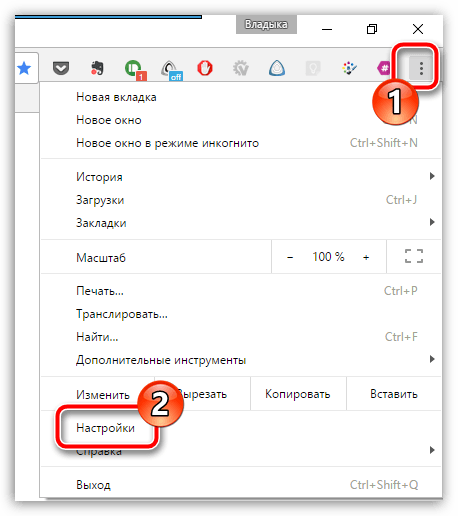Choose Новое окно from the menu
The width and height of the screenshot is (458, 516).
pyautogui.click(x=241, y=120)
